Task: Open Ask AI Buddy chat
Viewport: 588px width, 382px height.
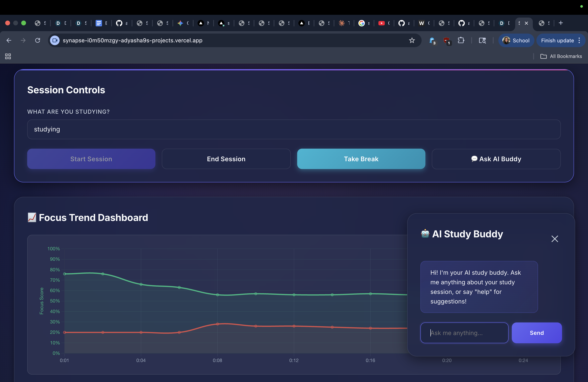Action: point(496,159)
